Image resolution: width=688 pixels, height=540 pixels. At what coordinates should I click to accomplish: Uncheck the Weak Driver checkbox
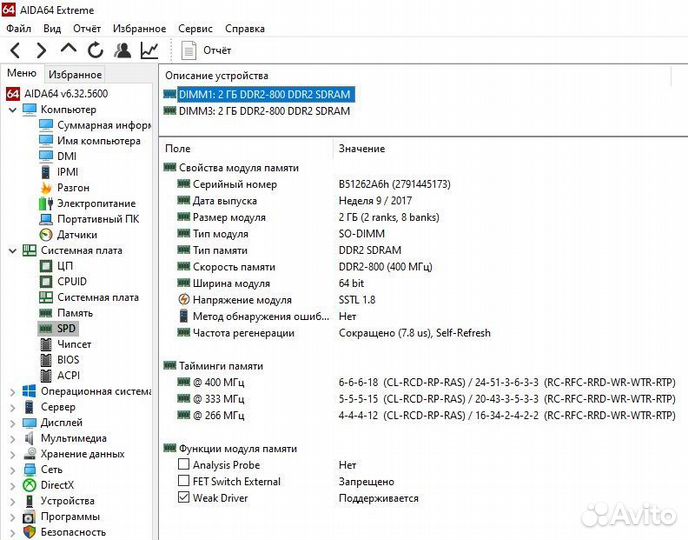point(184,497)
